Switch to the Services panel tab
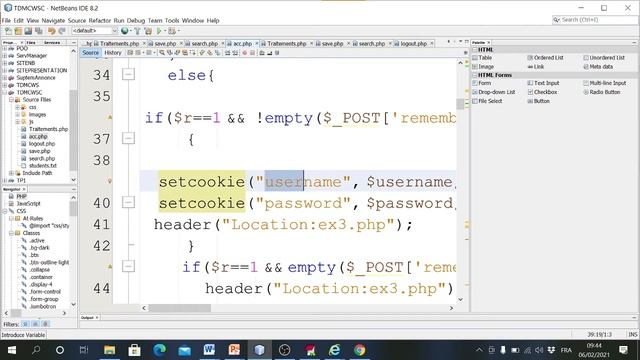This screenshot has height=360, width=640. pos(52,42)
